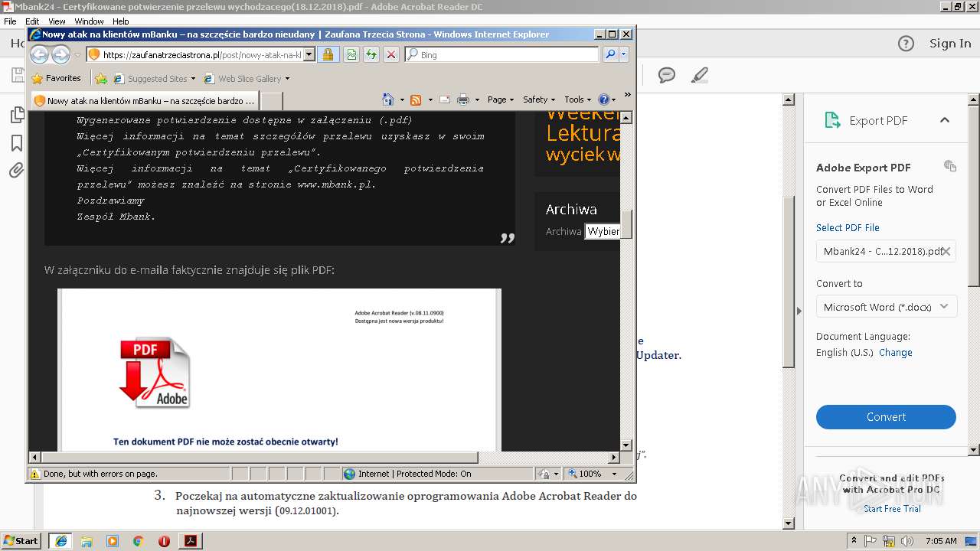Open the IE Tools menu
This screenshot has width=980, height=551.
click(578, 99)
